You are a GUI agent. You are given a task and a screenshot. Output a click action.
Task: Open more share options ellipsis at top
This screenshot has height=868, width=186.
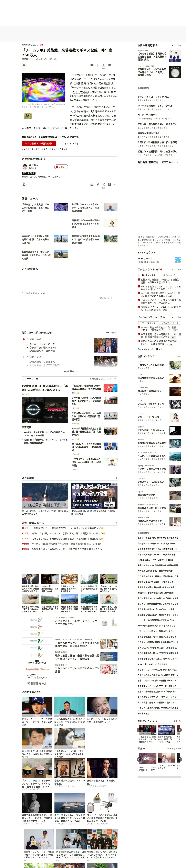115,65
